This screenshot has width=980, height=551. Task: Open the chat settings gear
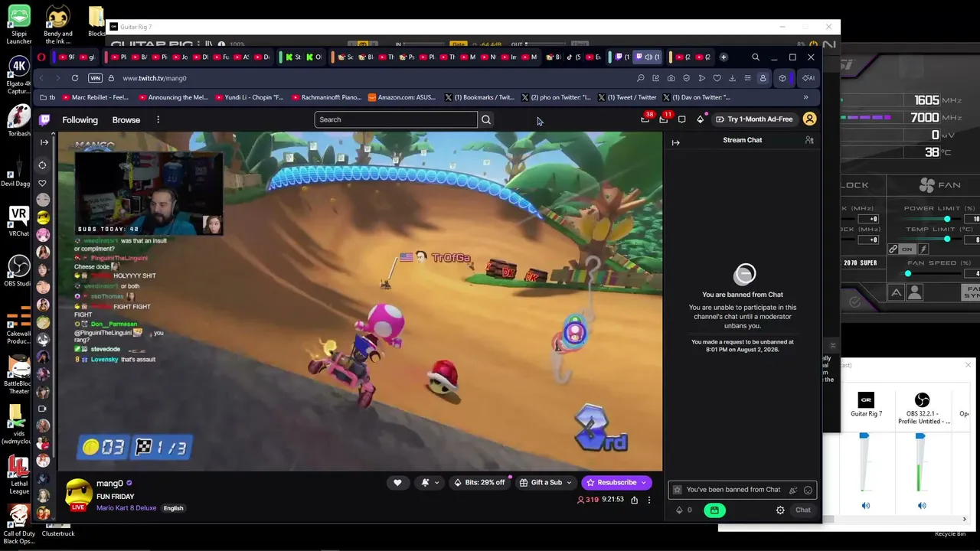coord(780,510)
